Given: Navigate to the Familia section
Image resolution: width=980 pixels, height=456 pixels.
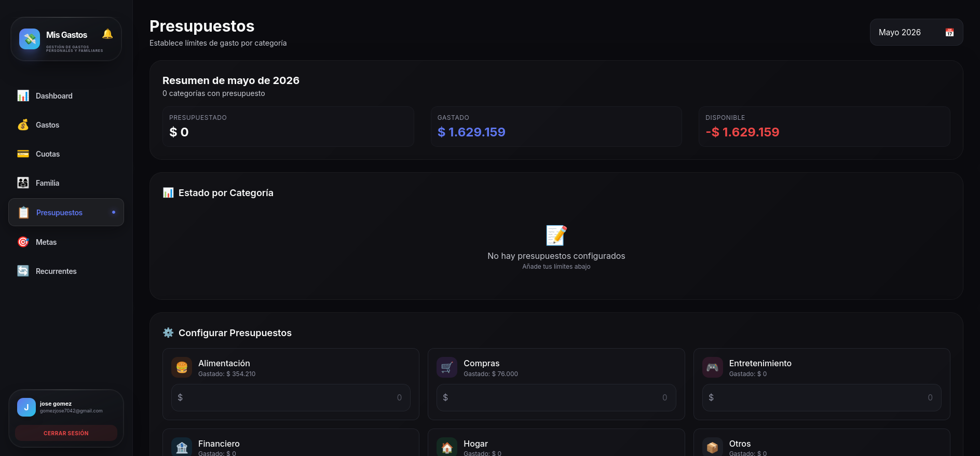Looking at the screenshot, I should (x=66, y=183).
